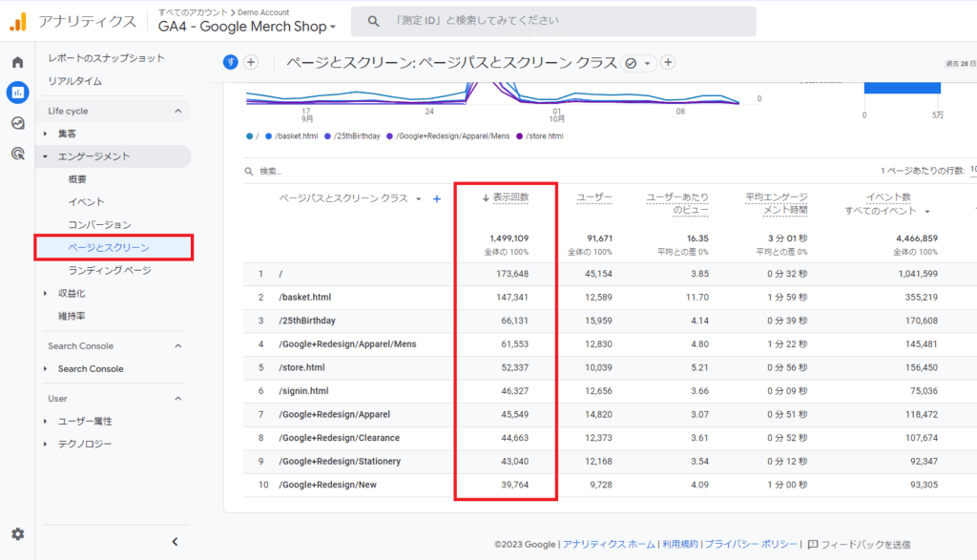Collapse the Search Console section header
The image size is (977, 560).
tap(177, 345)
